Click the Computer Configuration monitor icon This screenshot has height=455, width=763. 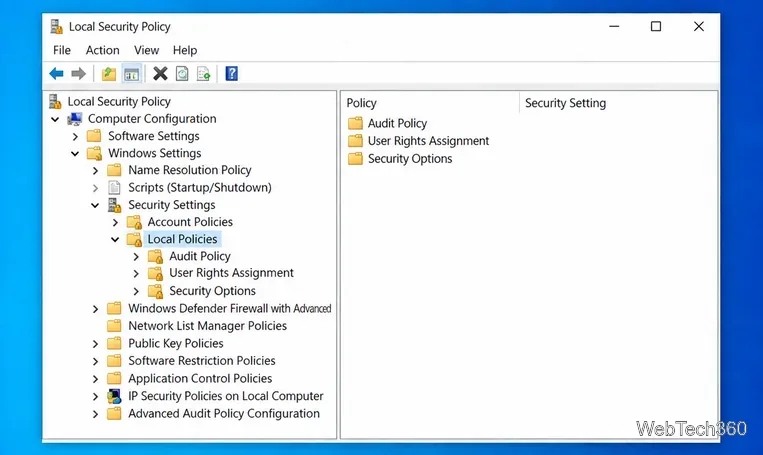pos(75,119)
